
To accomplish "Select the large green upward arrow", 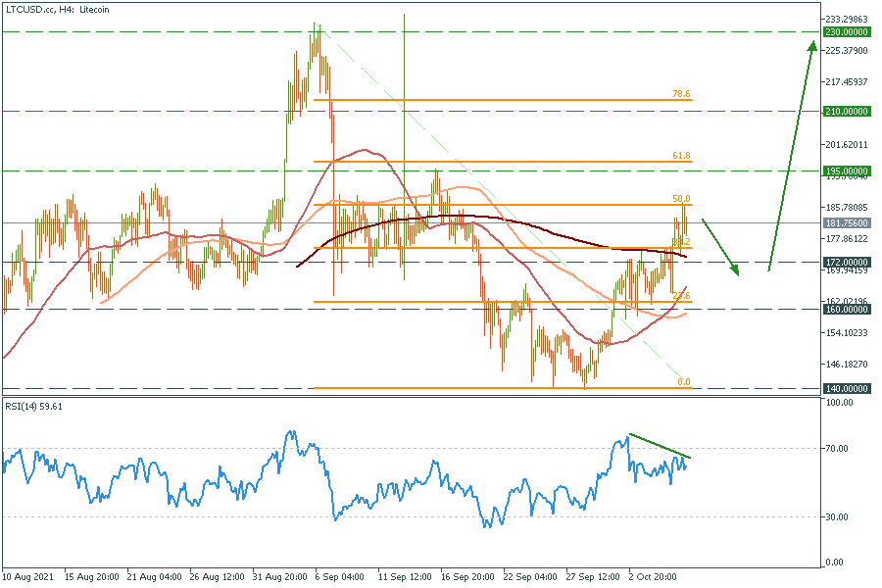I will click(792, 157).
